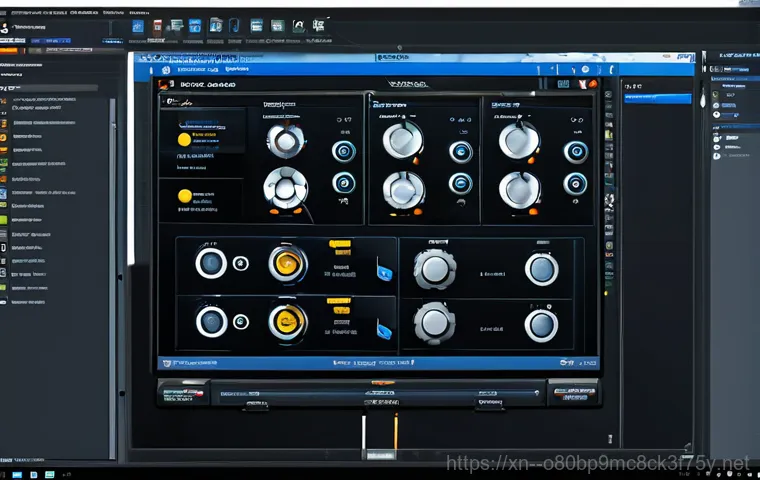
Task: Toggle the lower yellow indicator light in the top-left panel
Action: (x=184, y=196)
